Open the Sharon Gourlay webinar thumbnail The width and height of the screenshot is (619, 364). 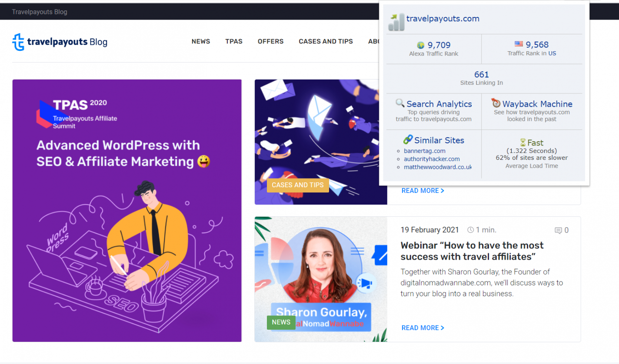[321, 279]
